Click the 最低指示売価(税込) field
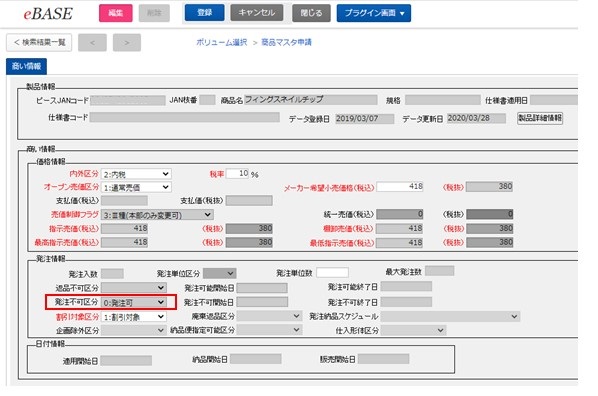Viewport: 598px width, 396px height. 400,242
